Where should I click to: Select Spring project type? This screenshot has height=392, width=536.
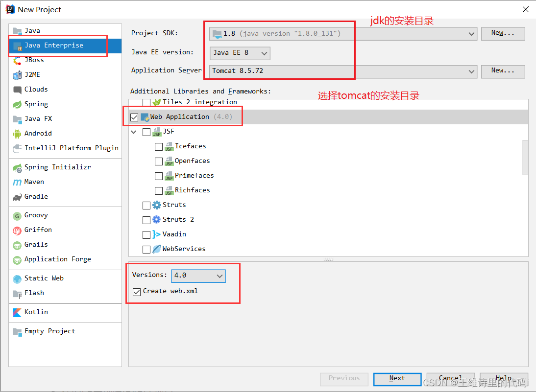[65, 104]
